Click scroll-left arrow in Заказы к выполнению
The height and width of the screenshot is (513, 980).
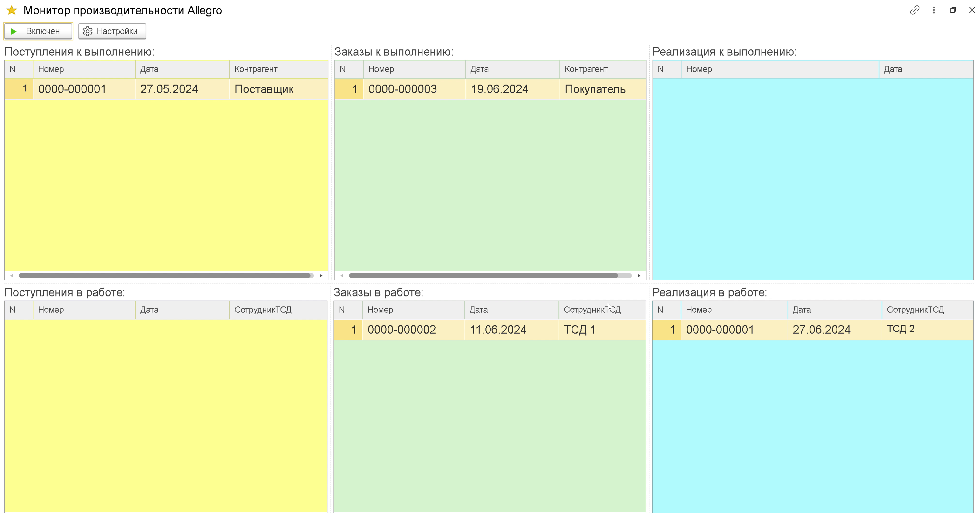click(342, 275)
